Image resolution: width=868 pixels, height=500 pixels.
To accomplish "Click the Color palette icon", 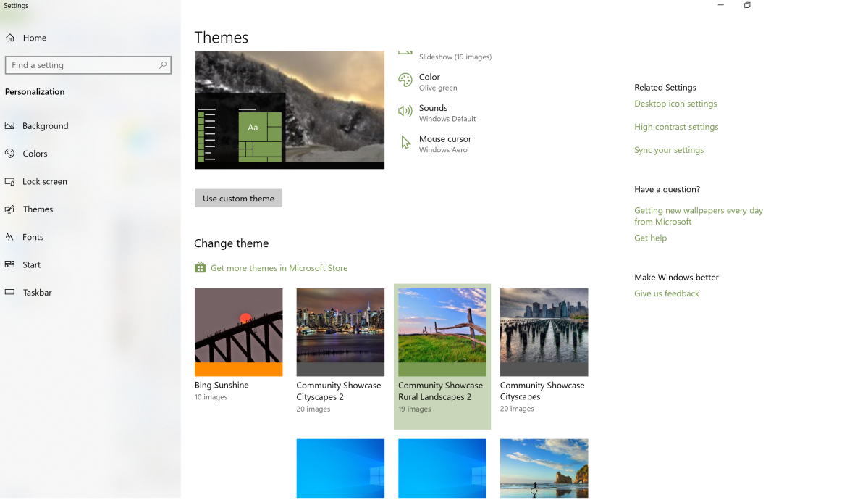I will pos(405,80).
